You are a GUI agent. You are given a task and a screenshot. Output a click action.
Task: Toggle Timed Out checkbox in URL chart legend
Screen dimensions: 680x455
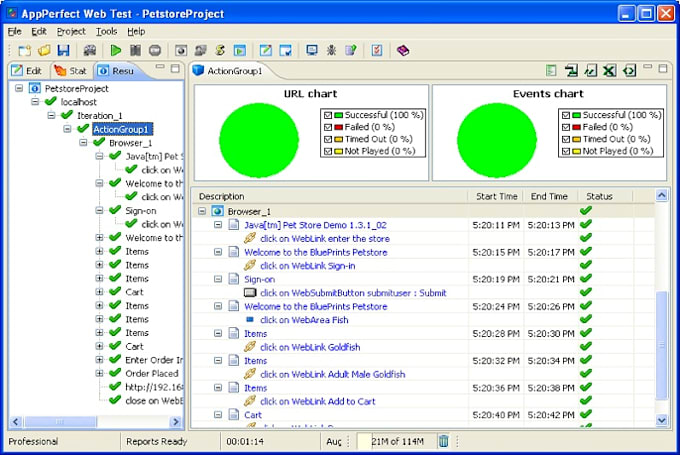(x=328, y=139)
